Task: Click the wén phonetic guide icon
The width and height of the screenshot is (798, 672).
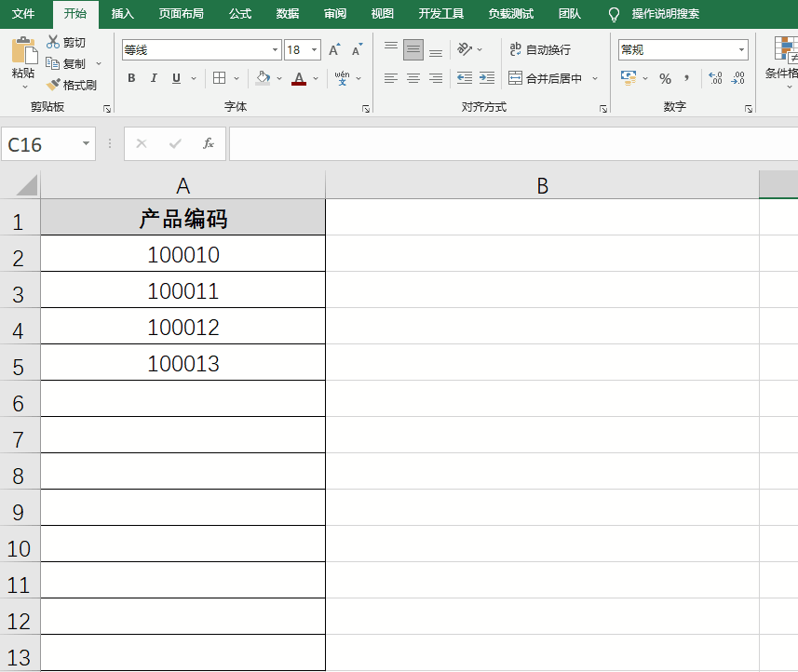Action: (x=342, y=78)
